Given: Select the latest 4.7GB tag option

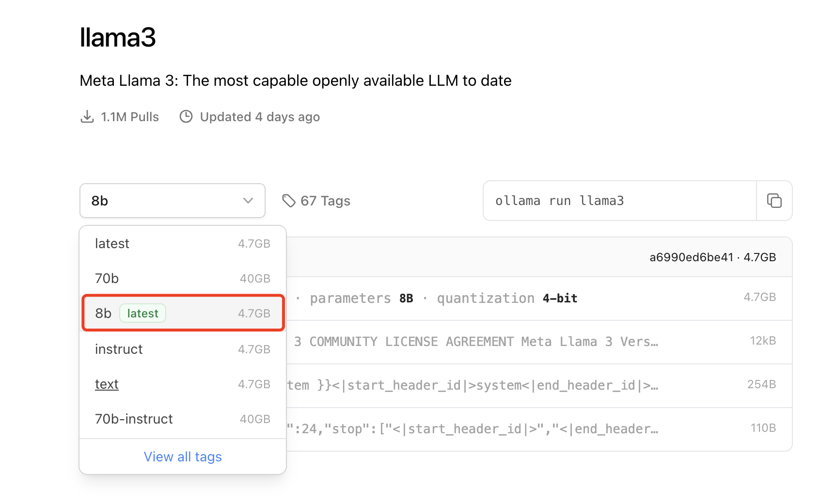Looking at the screenshot, I should click(x=183, y=243).
